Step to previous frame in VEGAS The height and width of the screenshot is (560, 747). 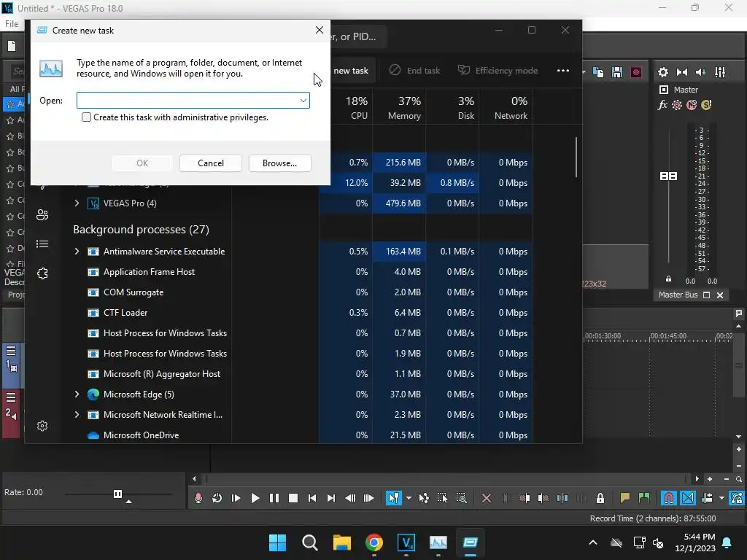(x=350, y=498)
